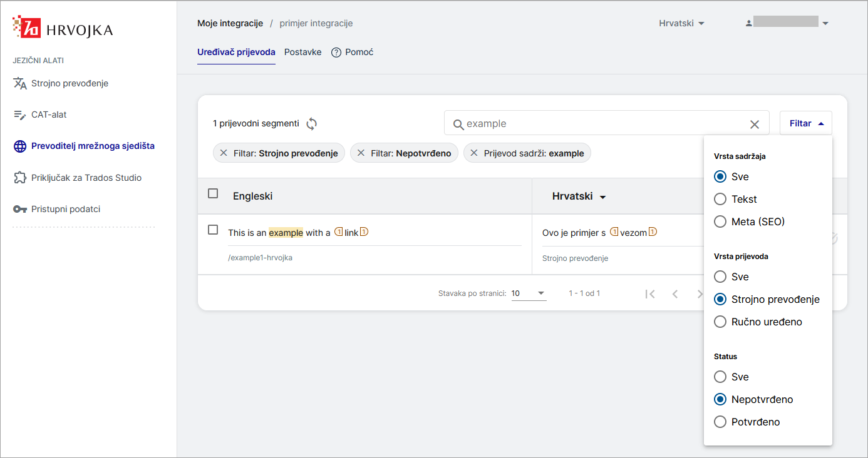Viewport: 868px width, 458px height.
Task: Click the '1 - 1 od 1' pagination text
Action: [584, 293]
